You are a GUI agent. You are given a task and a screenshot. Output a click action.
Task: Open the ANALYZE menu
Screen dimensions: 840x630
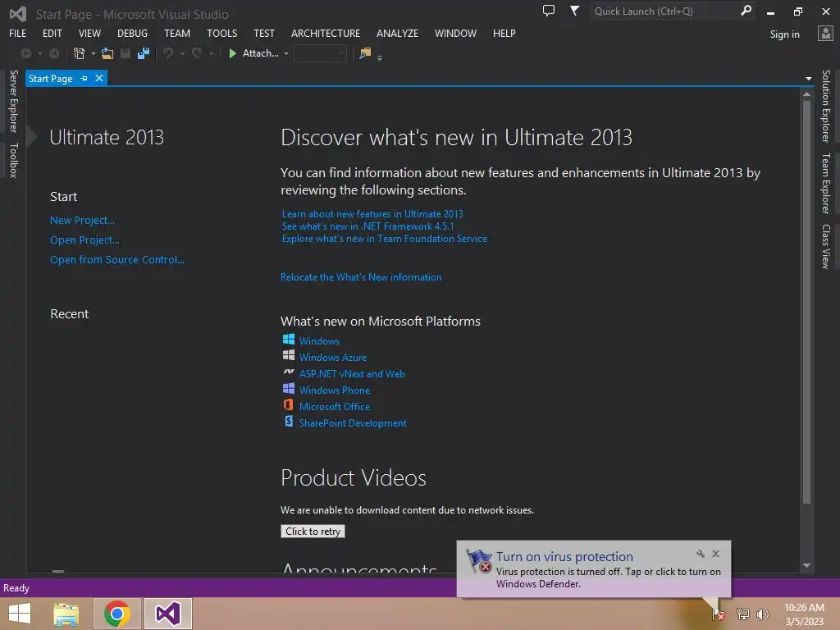[397, 33]
